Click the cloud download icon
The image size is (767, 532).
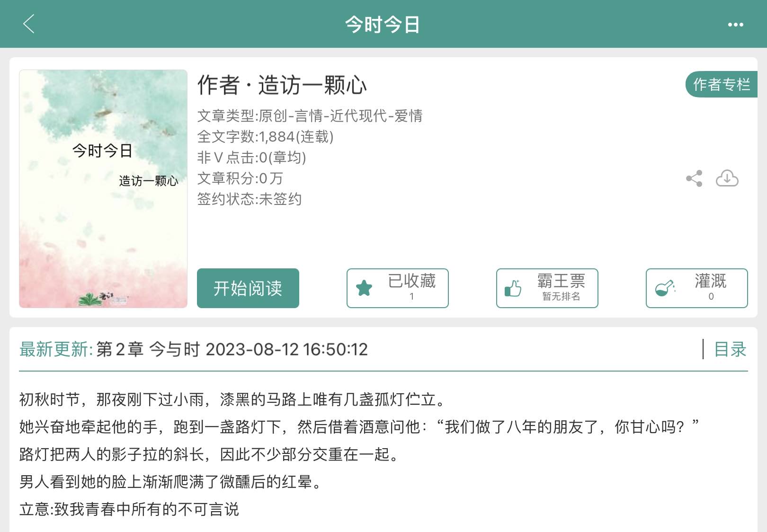click(727, 178)
